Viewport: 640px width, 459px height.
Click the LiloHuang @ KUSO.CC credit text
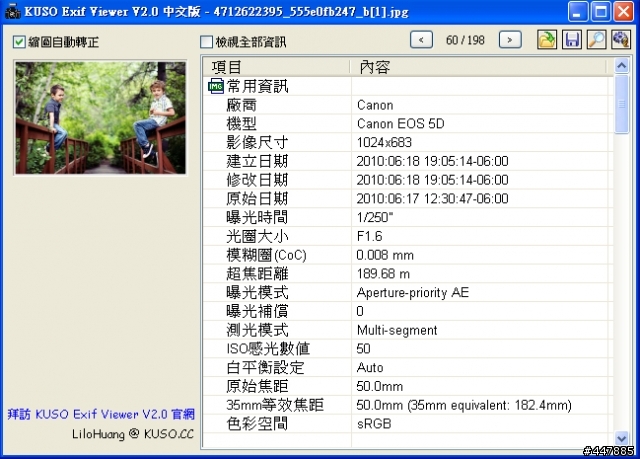click(x=133, y=433)
